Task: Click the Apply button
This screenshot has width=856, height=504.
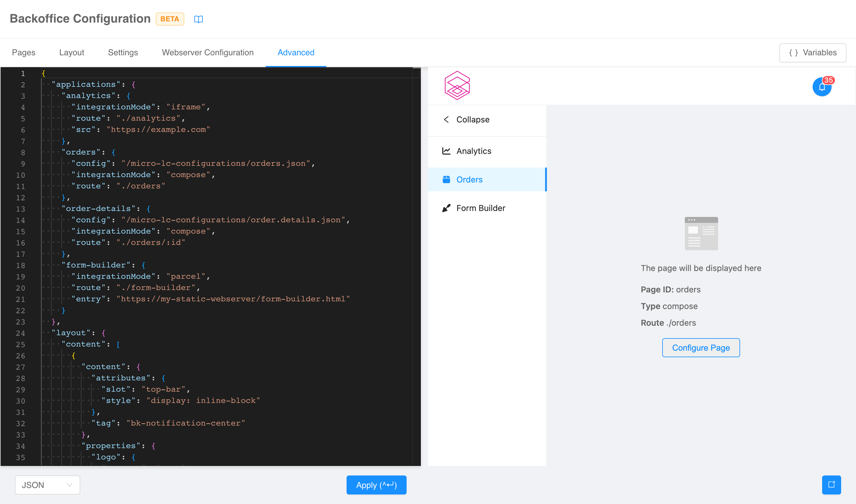Action: (376, 485)
